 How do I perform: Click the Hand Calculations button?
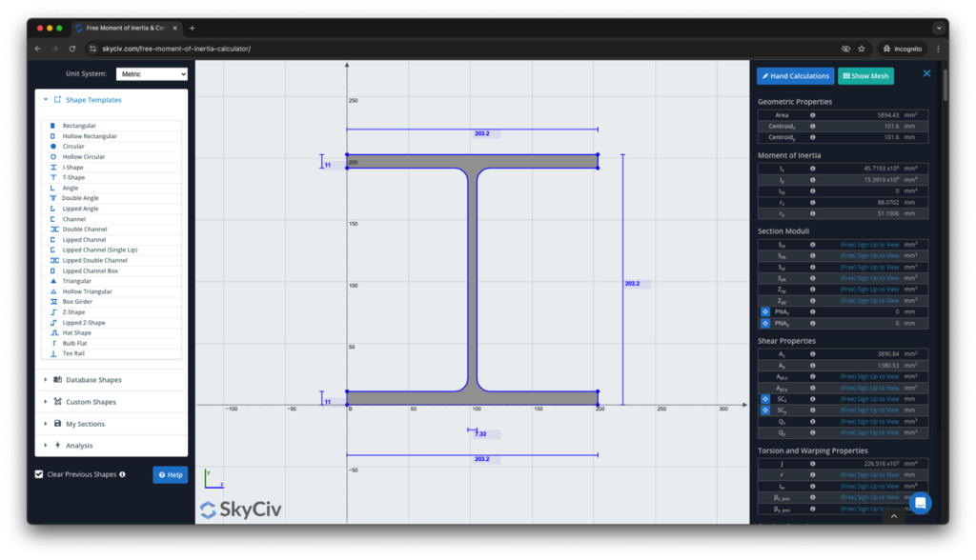coord(795,75)
